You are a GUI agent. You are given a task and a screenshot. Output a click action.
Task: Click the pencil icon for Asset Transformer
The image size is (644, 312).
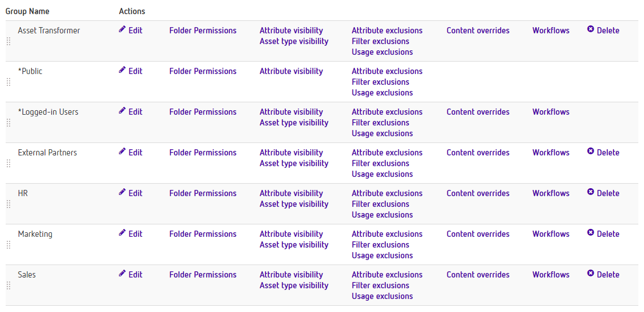(x=122, y=29)
